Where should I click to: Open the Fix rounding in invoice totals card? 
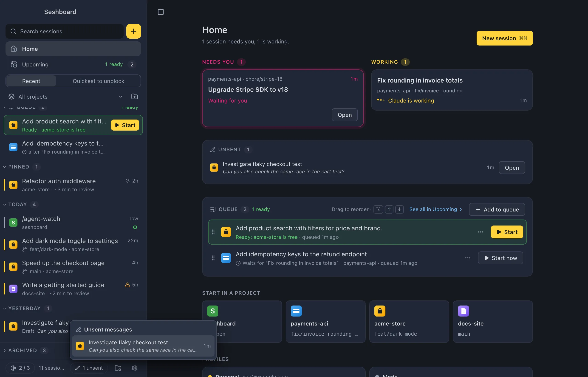tap(452, 90)
